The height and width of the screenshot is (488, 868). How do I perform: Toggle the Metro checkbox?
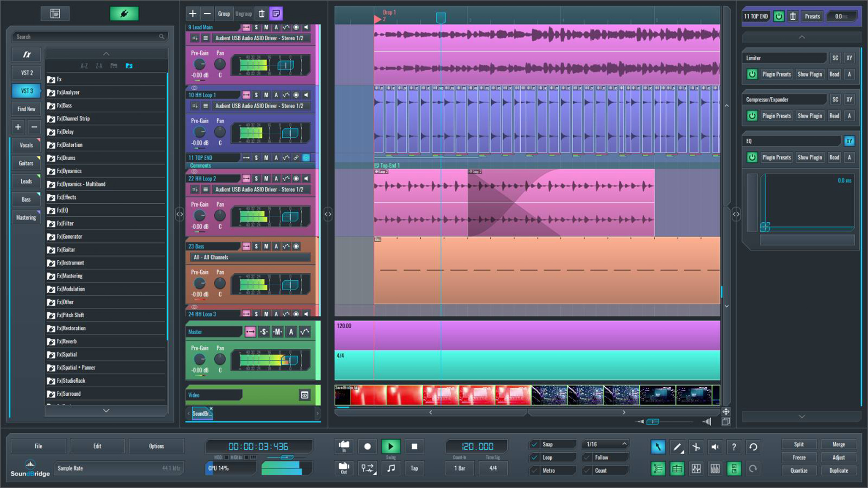coord(534,470)
